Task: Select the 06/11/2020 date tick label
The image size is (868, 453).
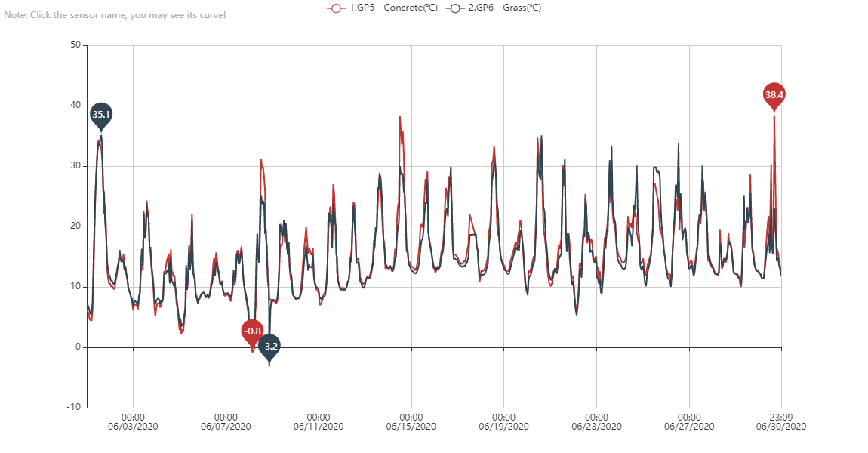Action: [319, 427]
